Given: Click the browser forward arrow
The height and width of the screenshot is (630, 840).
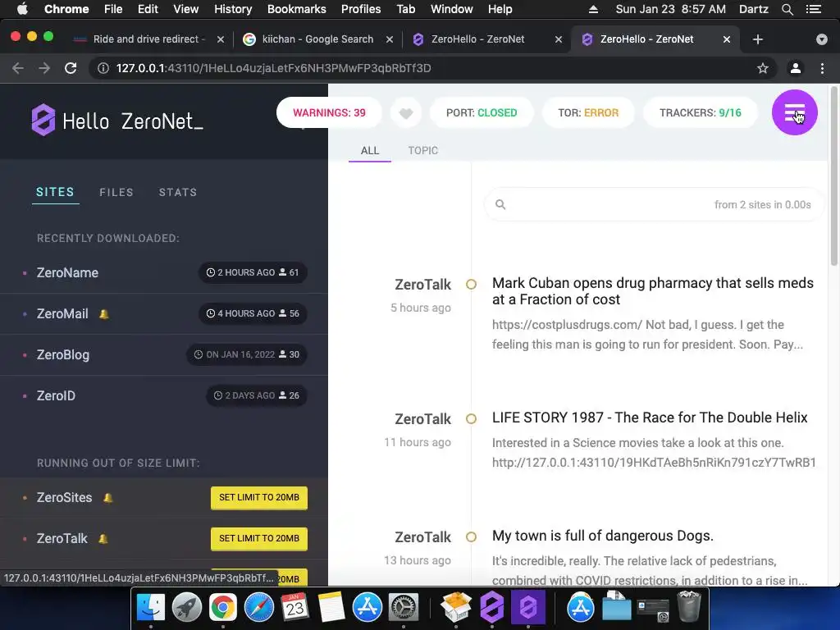Looking at the screenshot, I should click(44, 68).
